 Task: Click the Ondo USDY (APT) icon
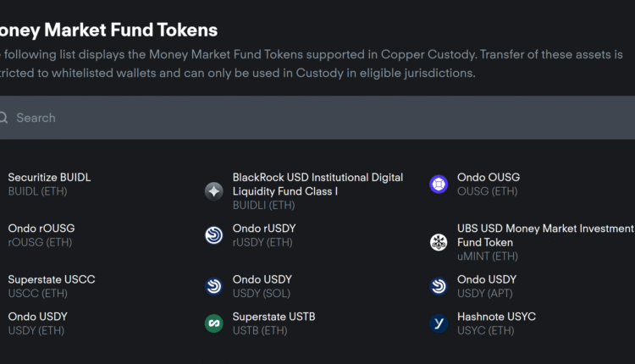[439, 286]
